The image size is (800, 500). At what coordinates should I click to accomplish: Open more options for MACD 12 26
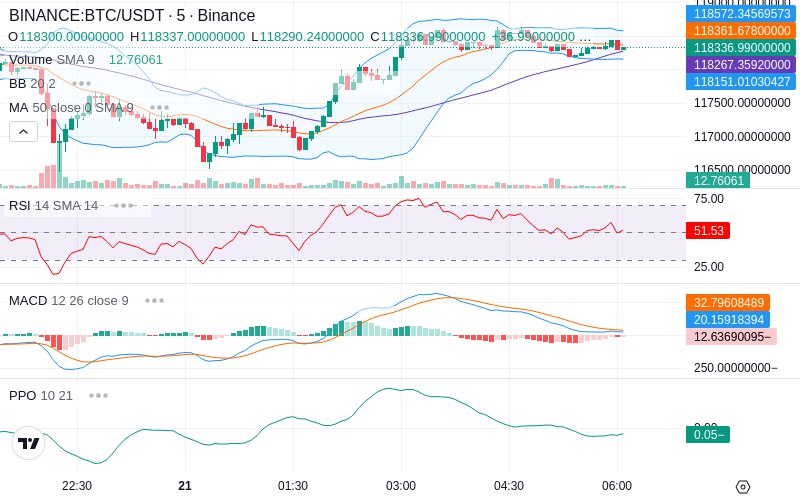click(x=154, y=301)
